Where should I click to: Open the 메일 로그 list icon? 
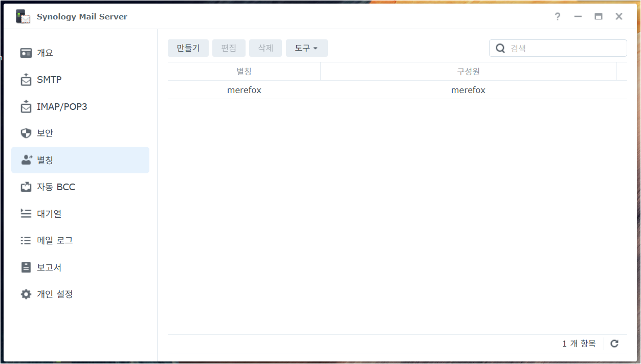(26, 240)
